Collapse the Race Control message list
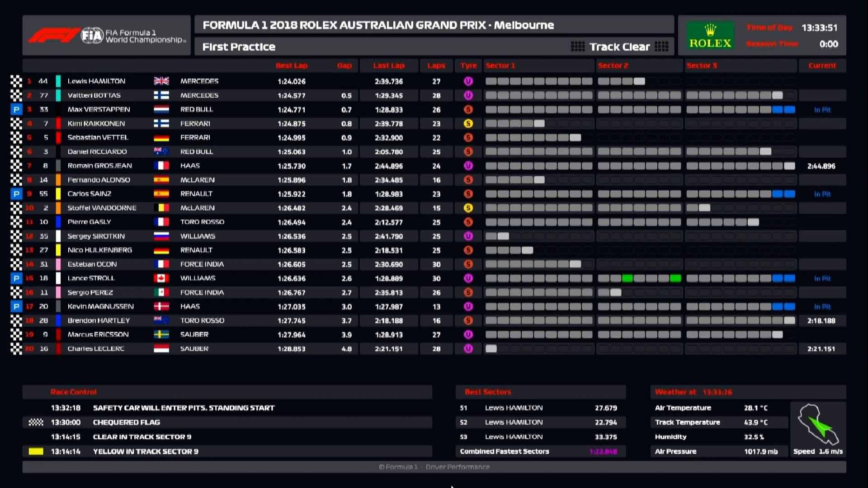Screen dimensions: 868x488 point(74,392)
